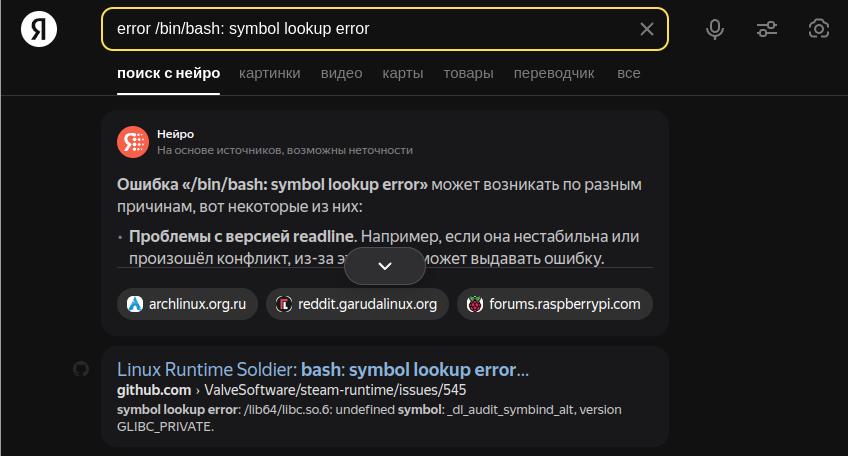Image resolution: width=848 pixels, height=456 pixels.
Task: Open the 'карты' tab
Action: click(403, 73)
